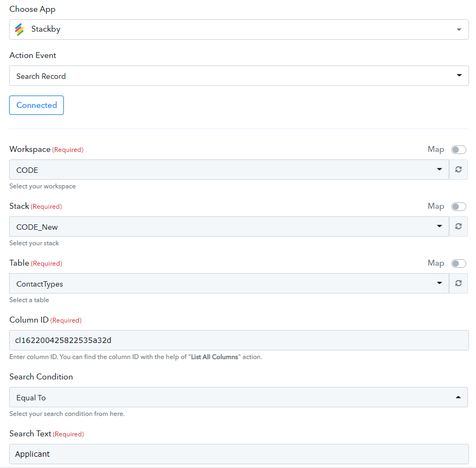The height and width of the screenshot is (468, 476).
Task: Click the Action Event dropdown arrow
Action: click(x=459, y=75)
